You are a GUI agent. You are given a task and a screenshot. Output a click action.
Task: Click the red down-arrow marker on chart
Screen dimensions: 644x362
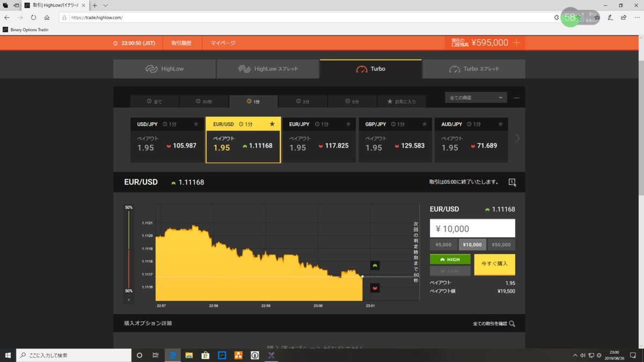[375, 288]
